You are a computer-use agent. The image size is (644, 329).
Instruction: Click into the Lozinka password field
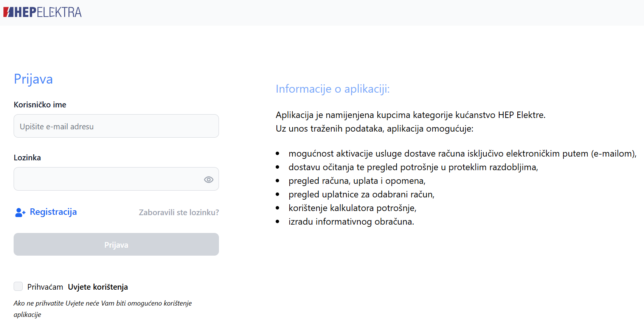pyautogui.click(x=108, y=179)
